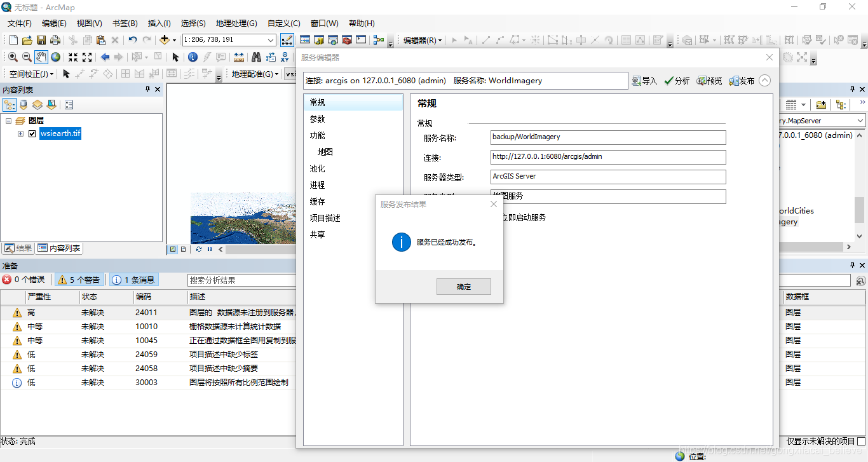Zoom to full extent globe icon
This screenshot has height=462, width=868.
point(55,57)
